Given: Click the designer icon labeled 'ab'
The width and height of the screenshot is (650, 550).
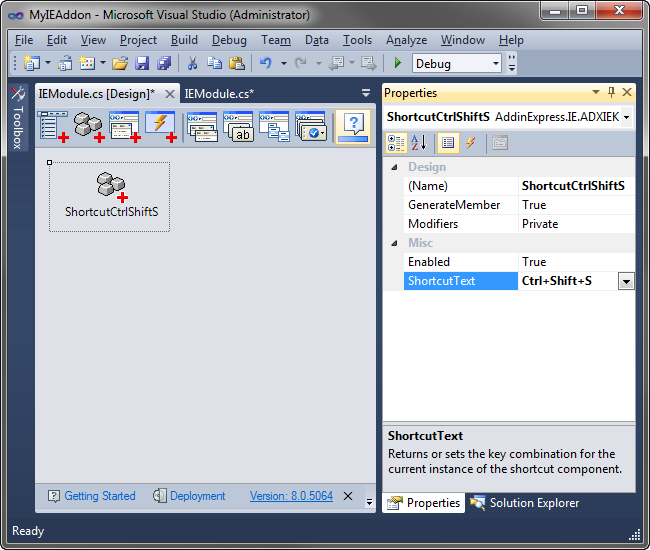Looking at the screenshot, I should [x=238, y=127].
